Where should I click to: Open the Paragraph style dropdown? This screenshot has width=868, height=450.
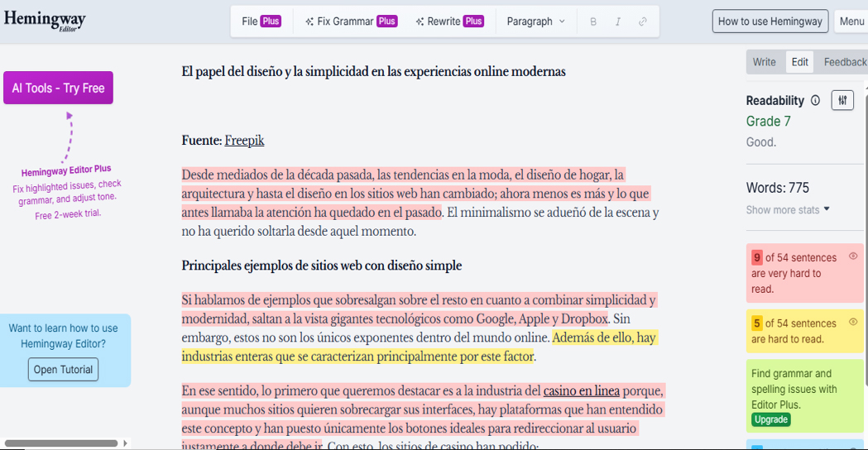535,22
